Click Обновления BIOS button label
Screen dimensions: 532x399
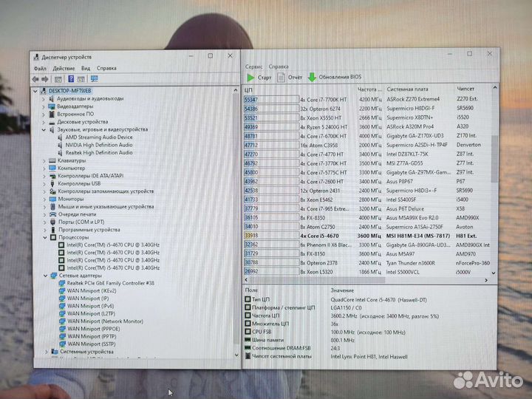340,77
